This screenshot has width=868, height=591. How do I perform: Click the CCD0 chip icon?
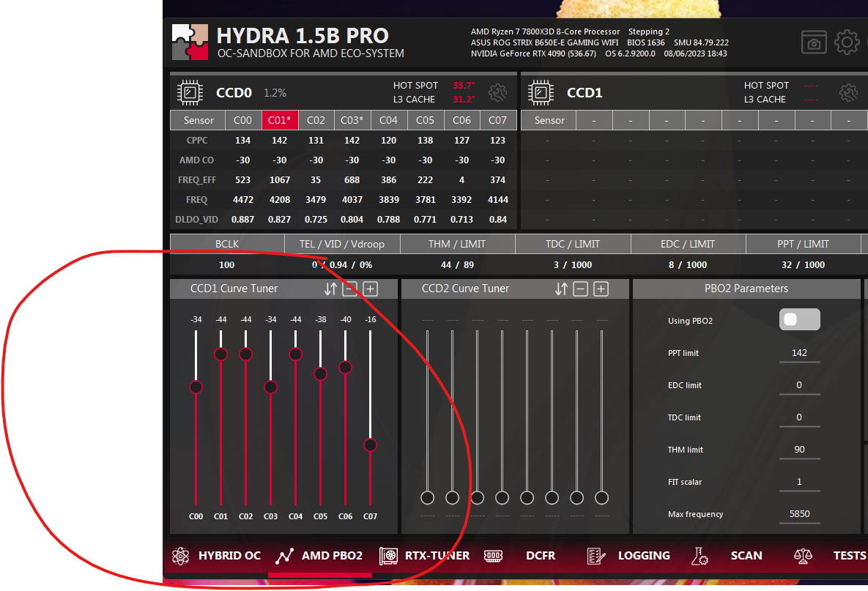(x=190, y=92)
